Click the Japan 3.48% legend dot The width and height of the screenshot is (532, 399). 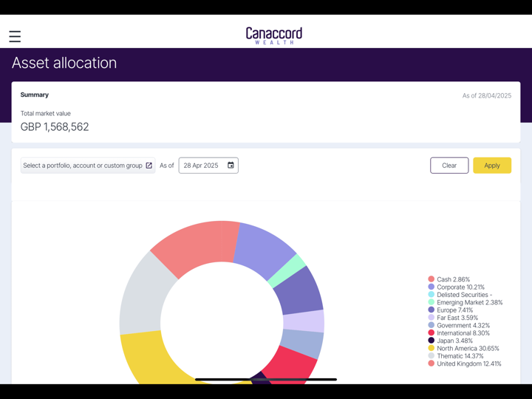[432, 341]
